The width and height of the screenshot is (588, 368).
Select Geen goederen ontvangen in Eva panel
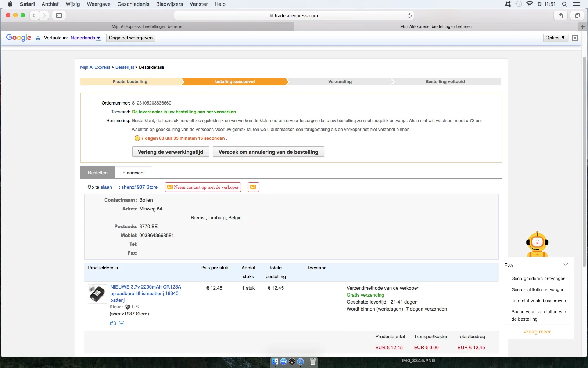(x=538, y=279)
